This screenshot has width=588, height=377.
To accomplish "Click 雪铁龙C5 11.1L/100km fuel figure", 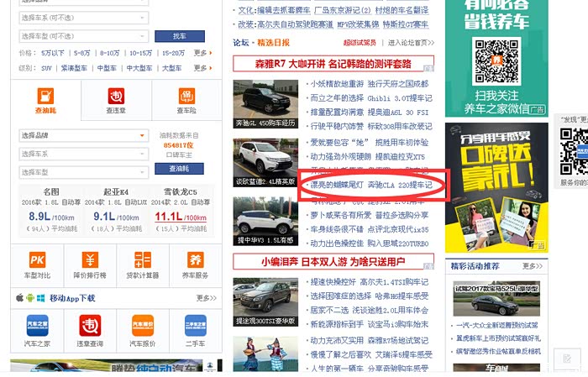I will click(181, 217).
